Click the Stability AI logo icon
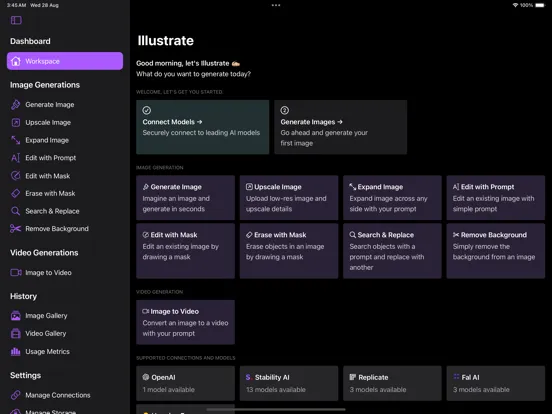The height and width of the screenshot is (414, 552). coord(249,377)
